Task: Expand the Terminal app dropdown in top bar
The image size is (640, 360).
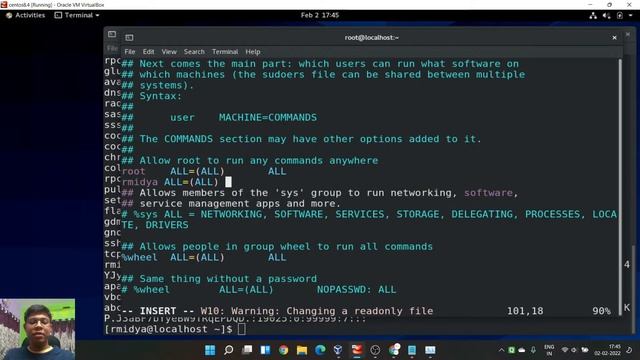Action: coord(77,15)
